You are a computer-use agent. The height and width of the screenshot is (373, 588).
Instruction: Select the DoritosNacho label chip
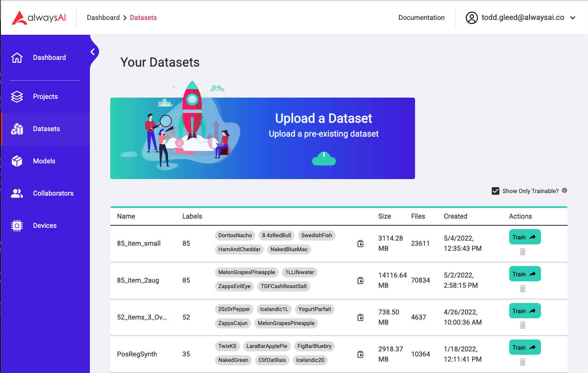235,236
